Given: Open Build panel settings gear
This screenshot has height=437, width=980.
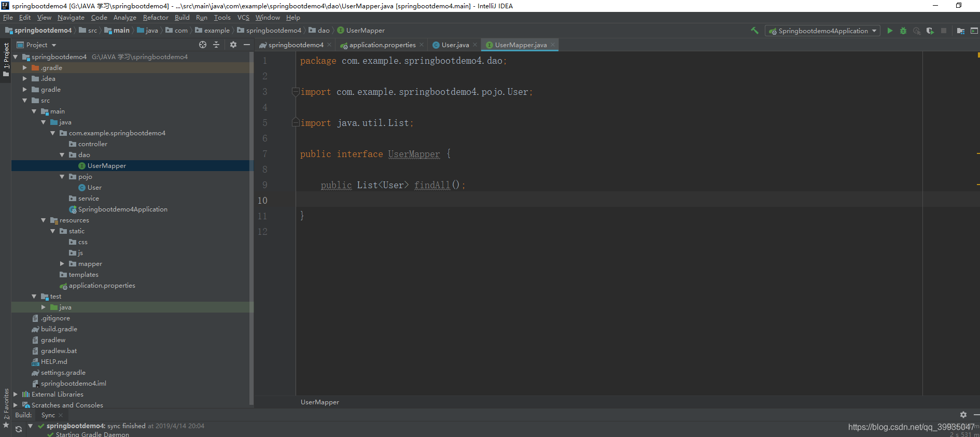Looking at the screenshot, I should pos(963,415).
